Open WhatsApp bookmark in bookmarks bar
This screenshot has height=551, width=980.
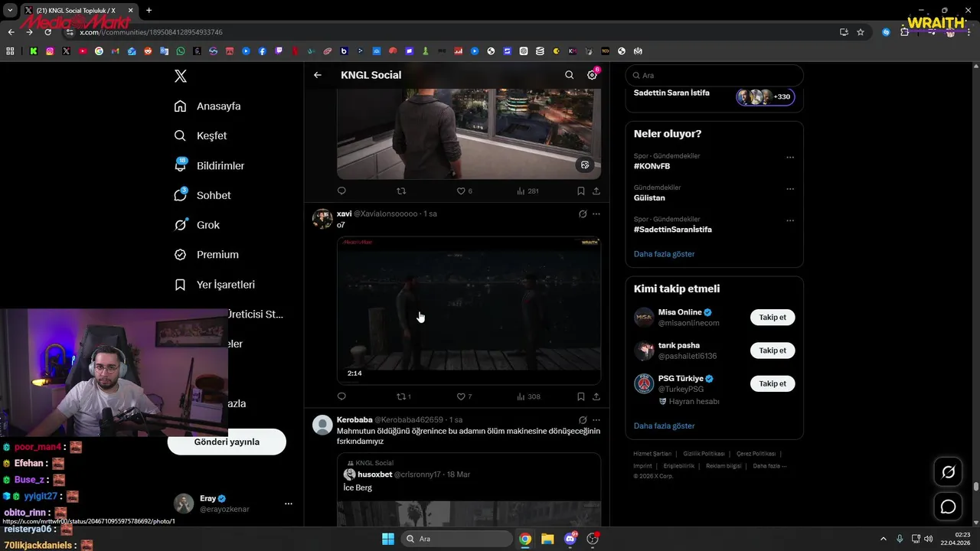tap(181, 51)
